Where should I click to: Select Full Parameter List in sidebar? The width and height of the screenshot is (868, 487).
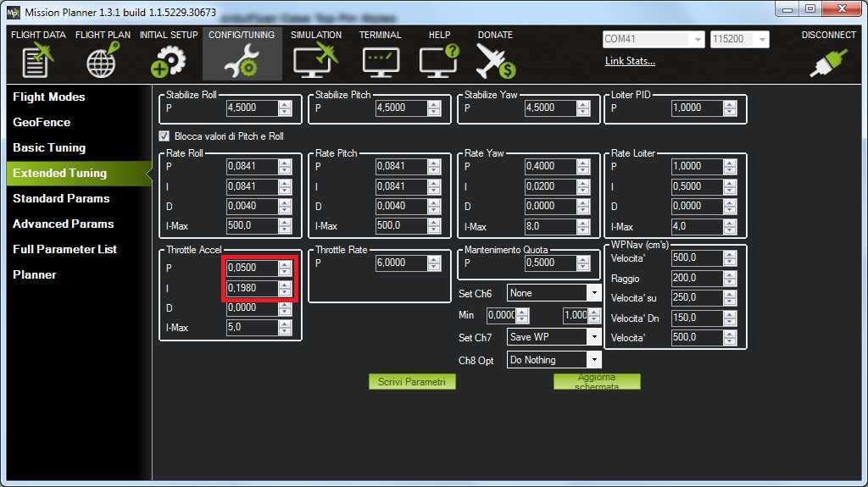pyautogui.click(x=64, y=249)
